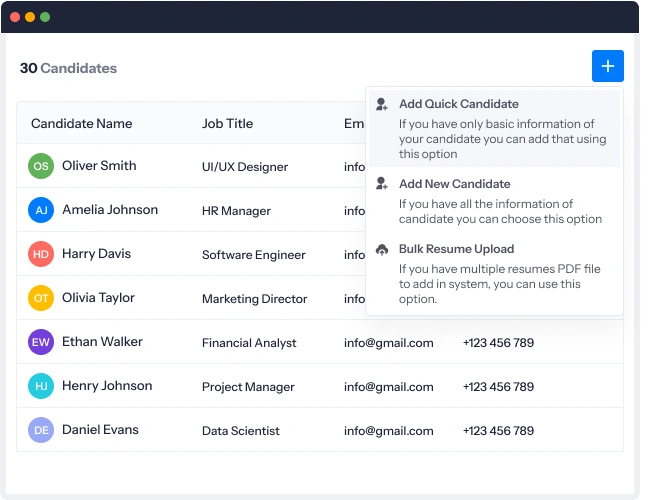The height and width of the screenshot is (500, 654).
Task: Click the 30 Candidates heading
Action: [x=68, y=68]
